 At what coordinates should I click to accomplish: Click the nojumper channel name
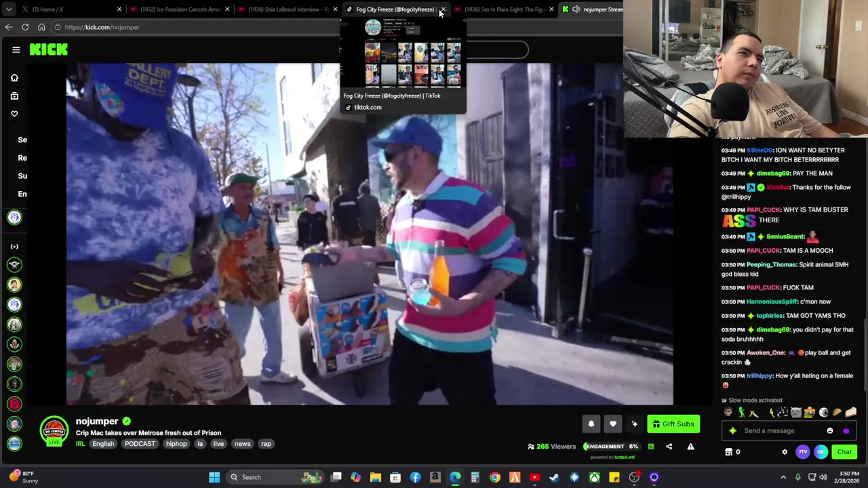coord(97,422)
